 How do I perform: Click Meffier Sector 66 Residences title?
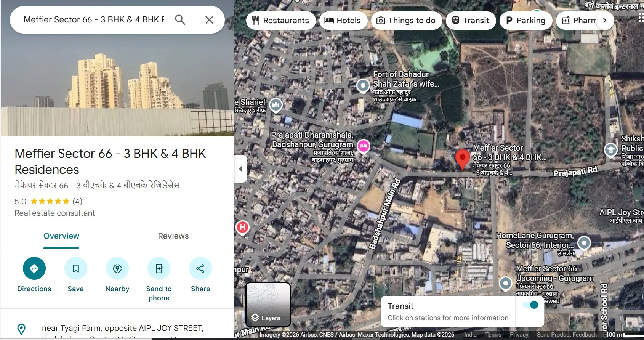110,161
